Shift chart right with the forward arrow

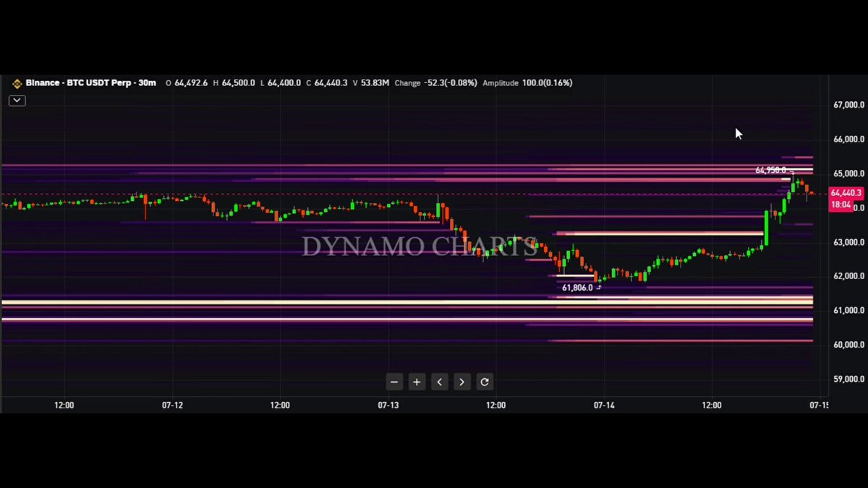(462, 382)
